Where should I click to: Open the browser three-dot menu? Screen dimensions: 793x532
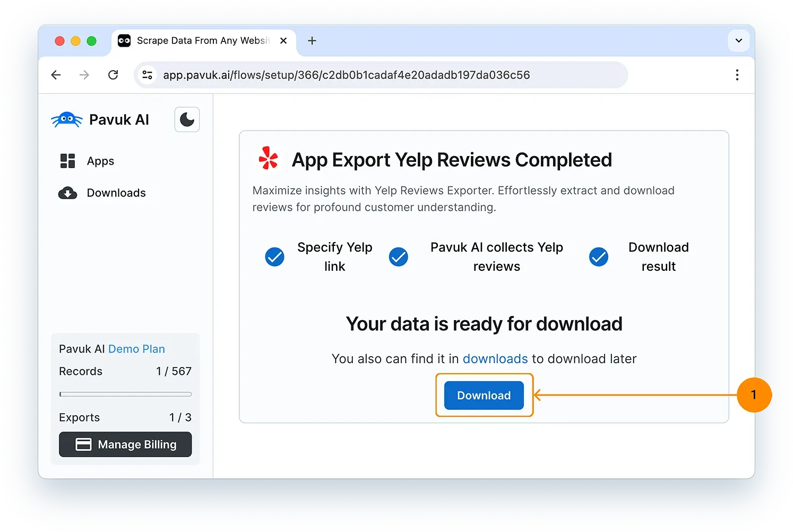(737, 75)
